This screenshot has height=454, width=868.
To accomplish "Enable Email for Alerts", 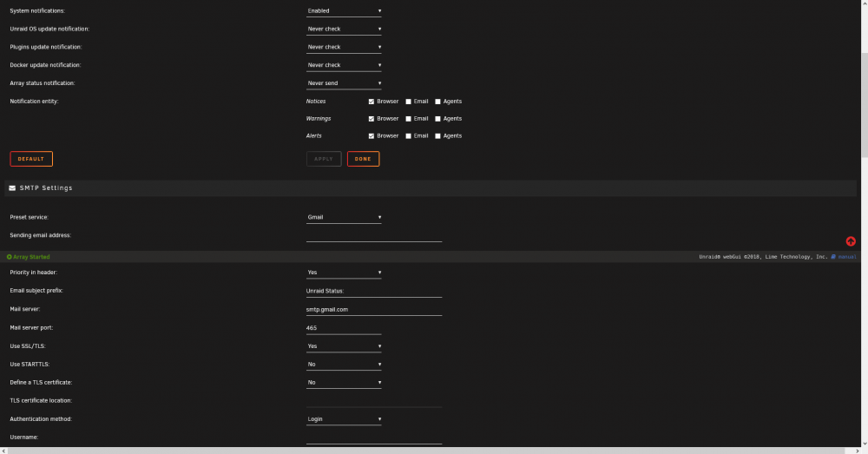I will [x=409, y=135].
